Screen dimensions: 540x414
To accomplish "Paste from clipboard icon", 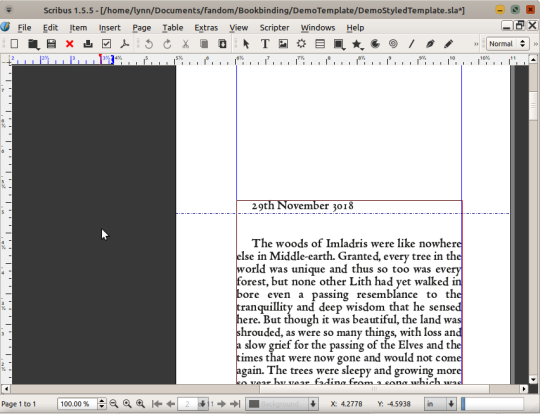I will (x=222, y=44).
